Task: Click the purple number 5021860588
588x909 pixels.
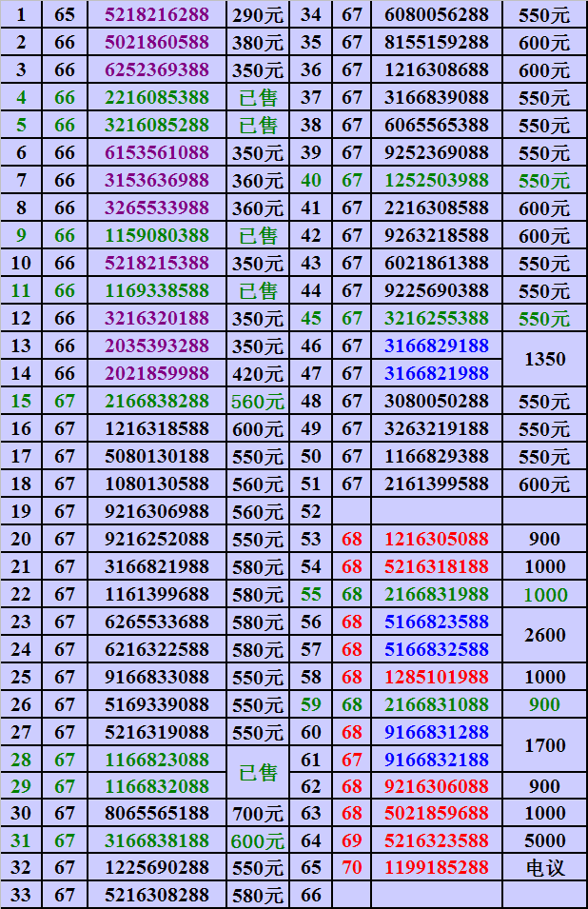Action: 156,42
